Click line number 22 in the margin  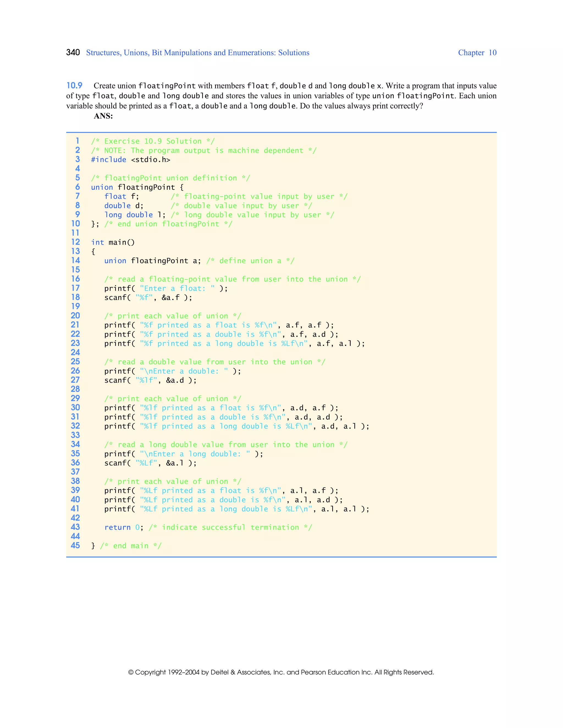click(75, 334)
